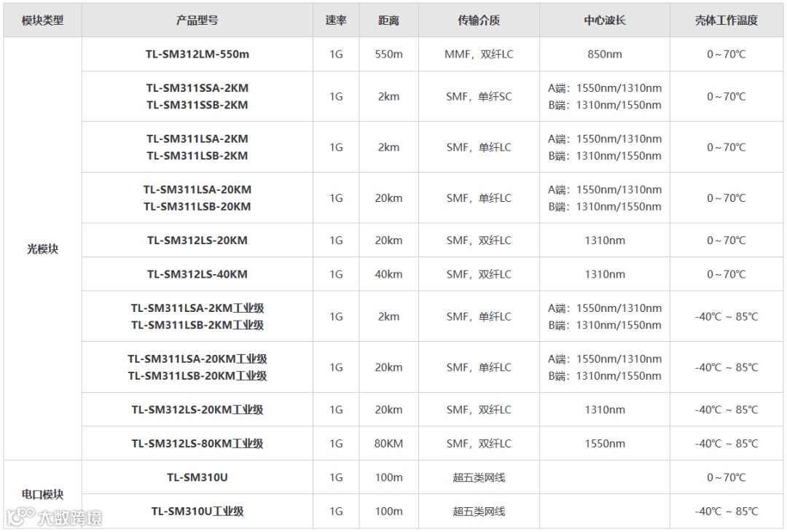Click the 传输介质 column header
Viewport: 787px width, 532px height.
(x=479, y=20)
